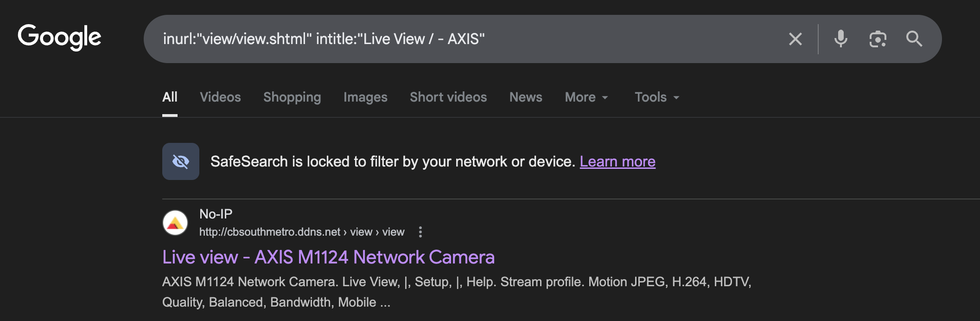
Task: Clear the search query with the X
Action: [x=795, y=39]
